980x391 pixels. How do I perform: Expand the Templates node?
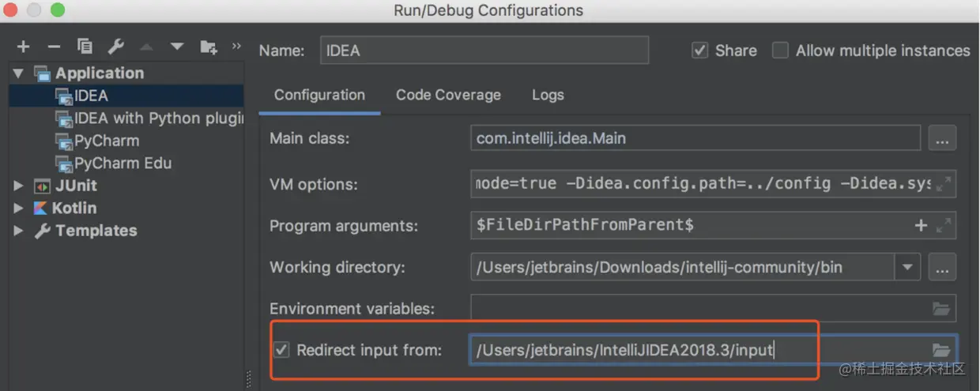coord(19,231)
